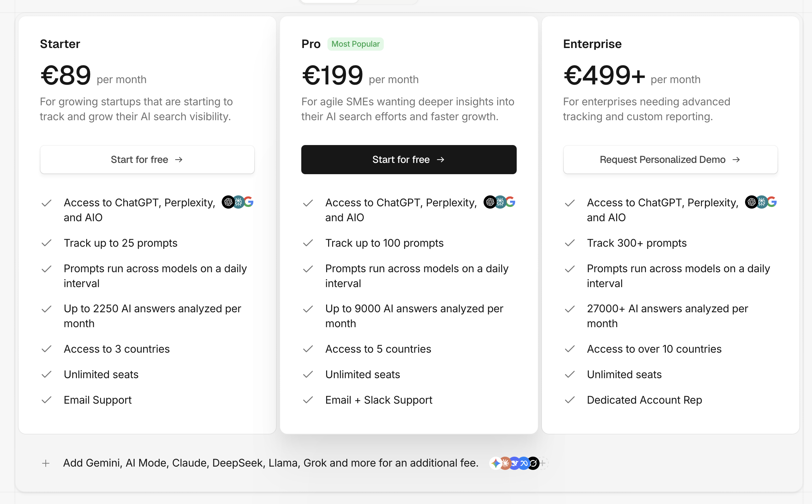Image resolution: width=812 pixels, height=504 pixels.
Task: Click the Add Gemini, AI Mode, Claude text
Action: coord(271,463)
